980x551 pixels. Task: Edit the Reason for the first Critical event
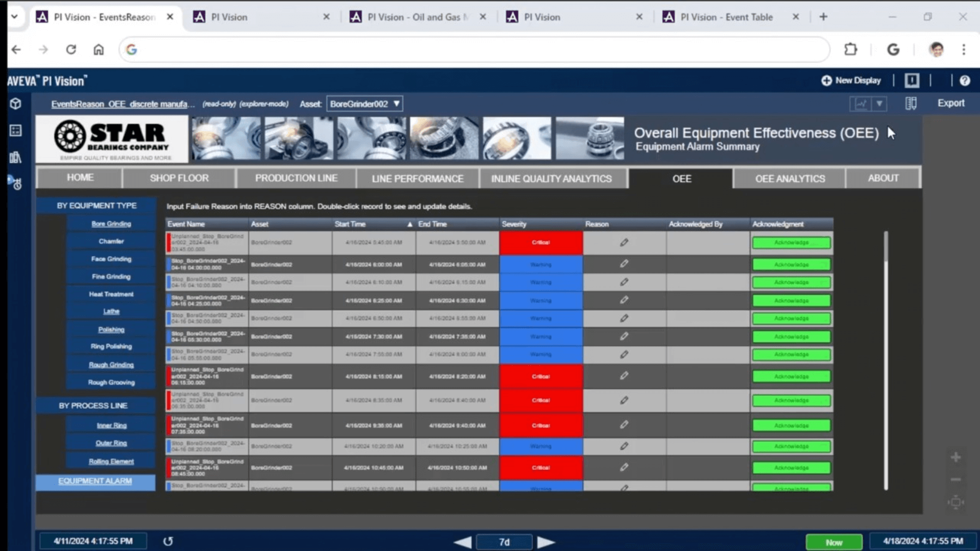click(x=624, y=243)
